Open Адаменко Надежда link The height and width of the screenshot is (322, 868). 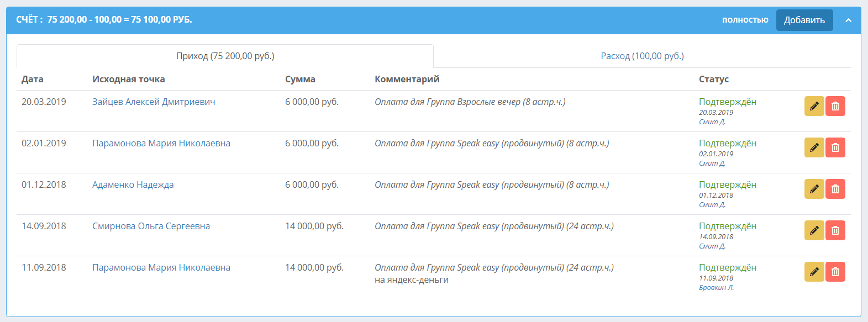pyautogui.click(x=133, y=184)
